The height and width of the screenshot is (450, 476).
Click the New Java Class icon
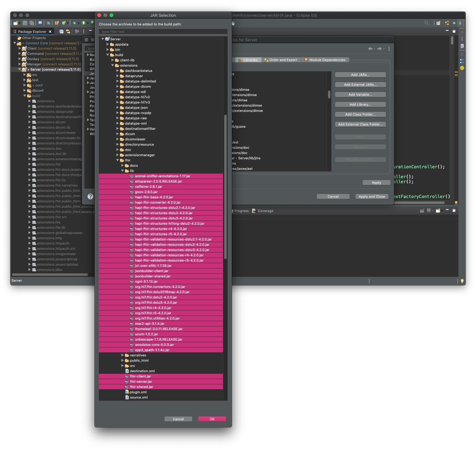point(64,23)
